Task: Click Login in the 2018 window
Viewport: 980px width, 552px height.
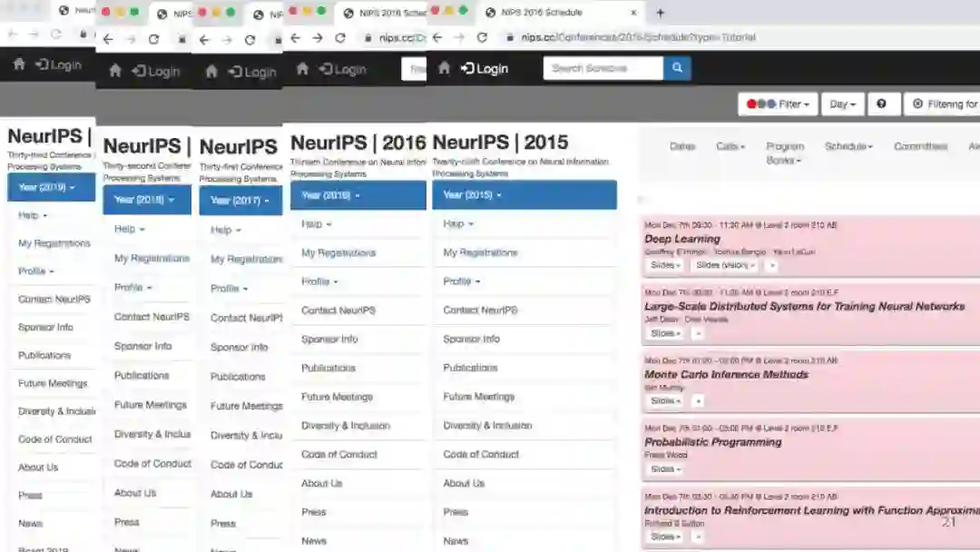Action: tap(156, 71)
